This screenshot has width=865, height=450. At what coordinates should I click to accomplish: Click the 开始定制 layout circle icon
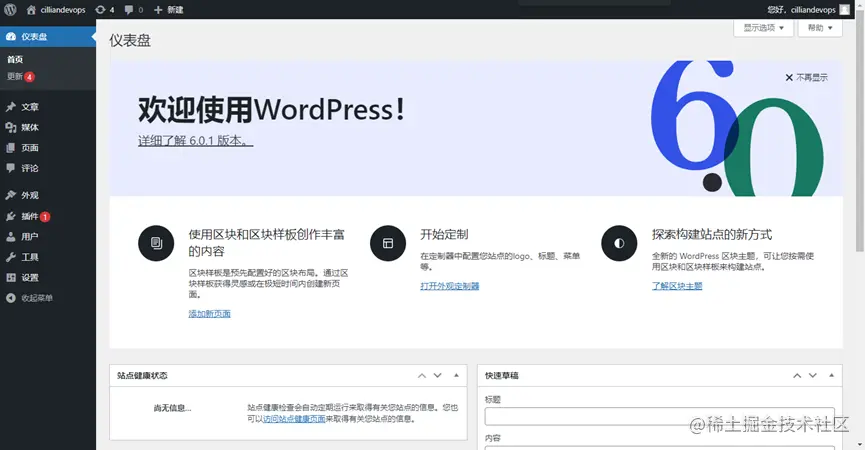click(388, 243)
